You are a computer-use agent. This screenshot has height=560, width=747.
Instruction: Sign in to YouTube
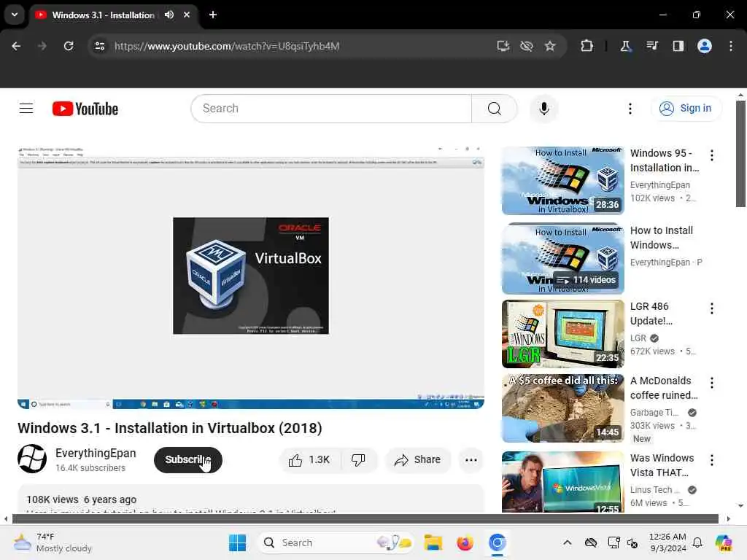[686, 109]
